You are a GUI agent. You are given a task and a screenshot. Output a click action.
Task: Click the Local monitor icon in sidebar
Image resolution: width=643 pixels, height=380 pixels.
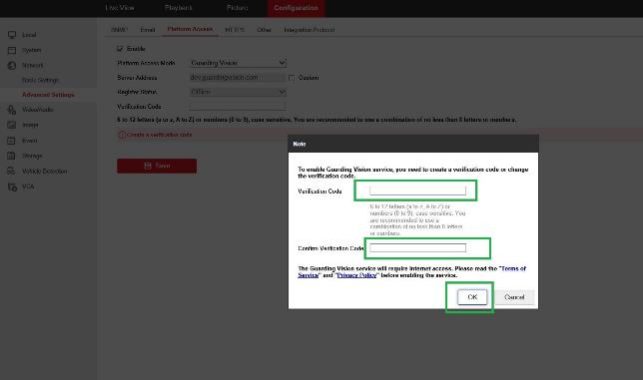(12, 35)
